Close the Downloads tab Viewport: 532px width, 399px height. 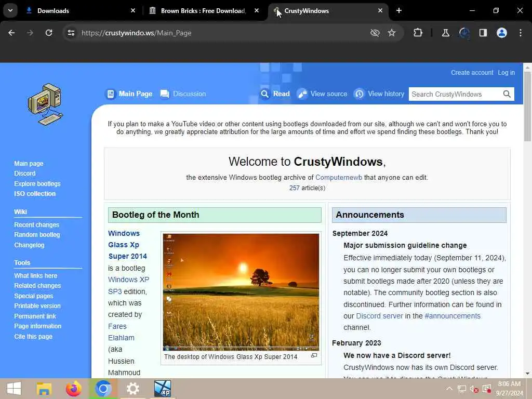[133, 10]
